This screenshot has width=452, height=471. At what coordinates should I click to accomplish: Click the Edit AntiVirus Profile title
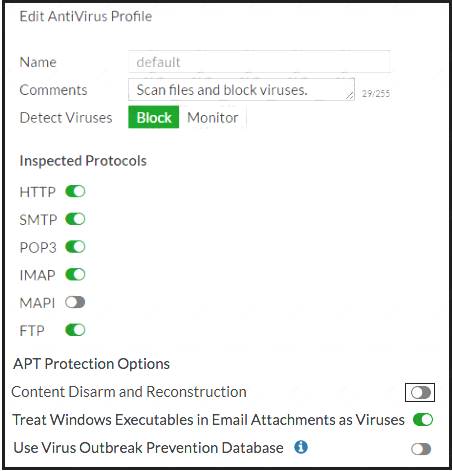click(x=86, y=16)
